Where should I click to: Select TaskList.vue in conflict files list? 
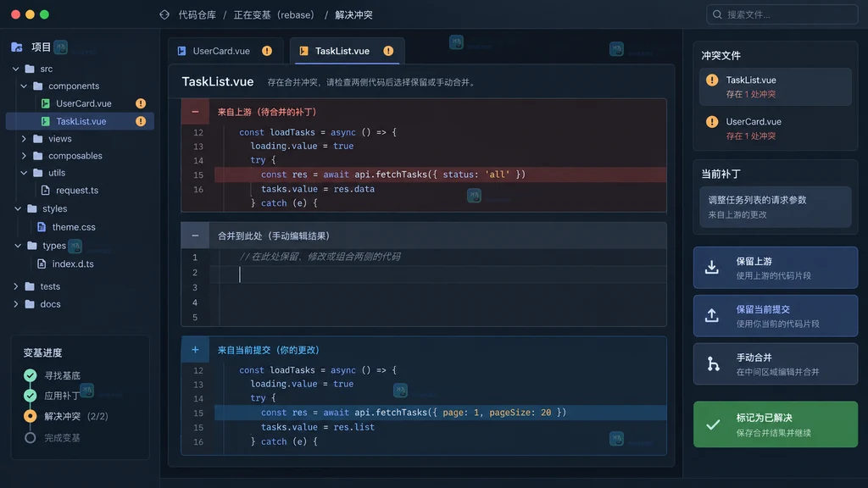pos(775,87)
